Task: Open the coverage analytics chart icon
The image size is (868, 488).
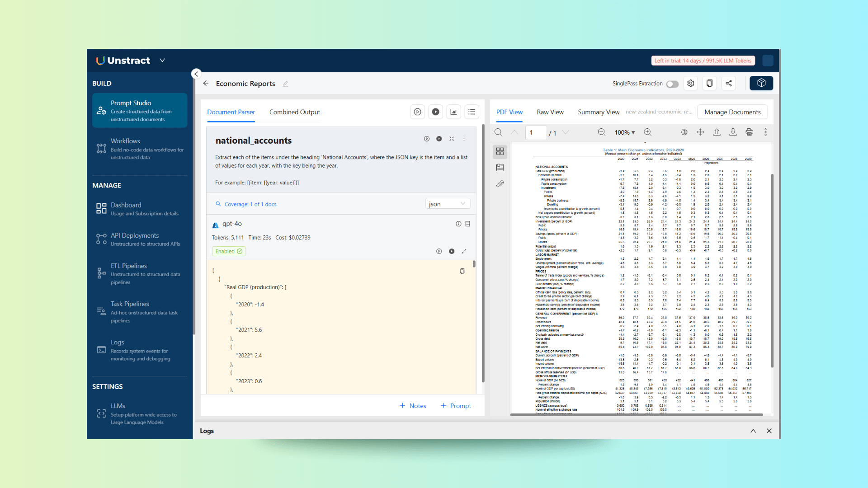Action: 453,112
